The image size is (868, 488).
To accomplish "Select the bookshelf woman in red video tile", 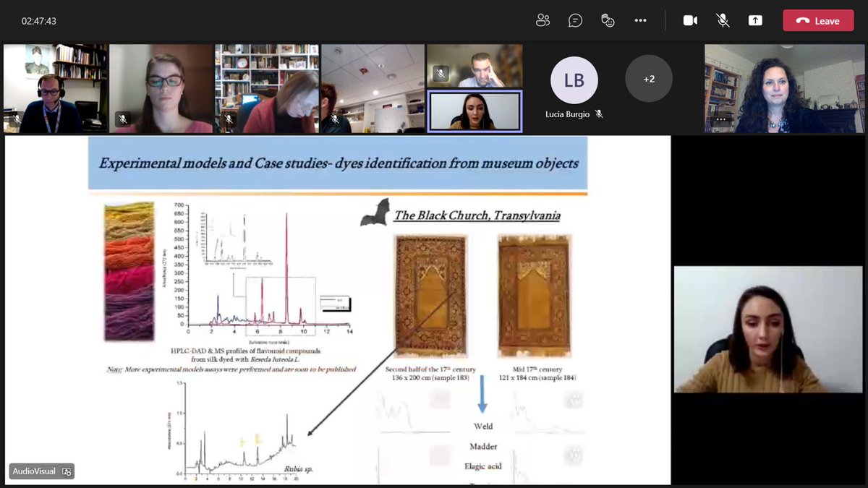I will pyautogui.click(x=267, y=88).
